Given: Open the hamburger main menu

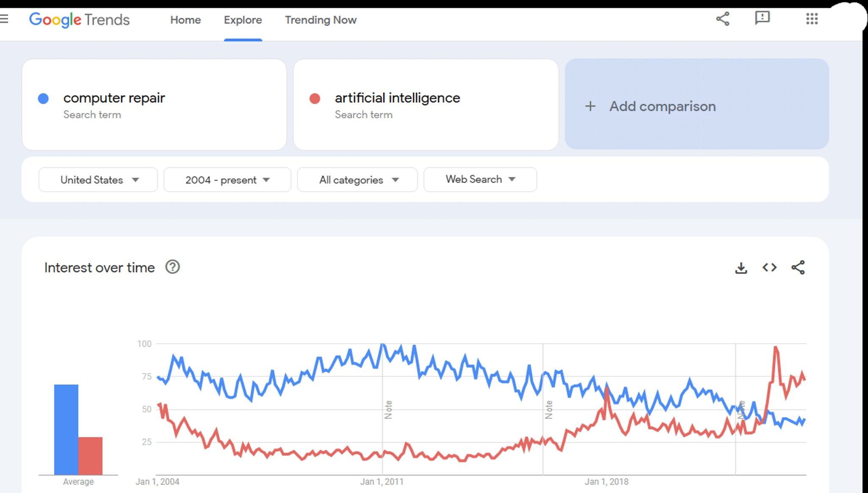Looking at the screenshot, I should [x=4, y=19].
